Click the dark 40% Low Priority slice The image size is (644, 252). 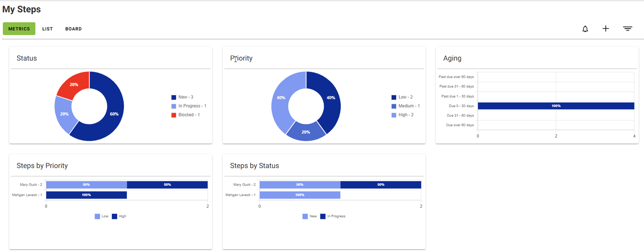(x=331, y=98)
